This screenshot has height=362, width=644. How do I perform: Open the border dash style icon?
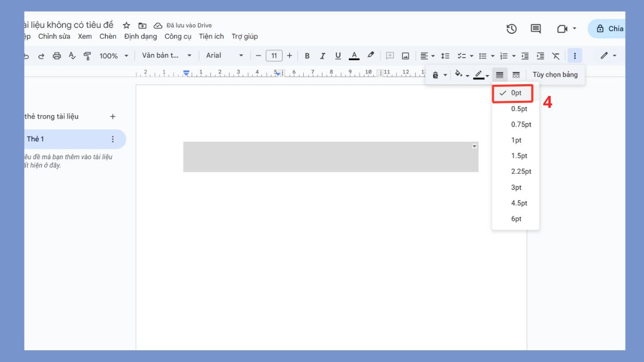click(x=516, y=75)
